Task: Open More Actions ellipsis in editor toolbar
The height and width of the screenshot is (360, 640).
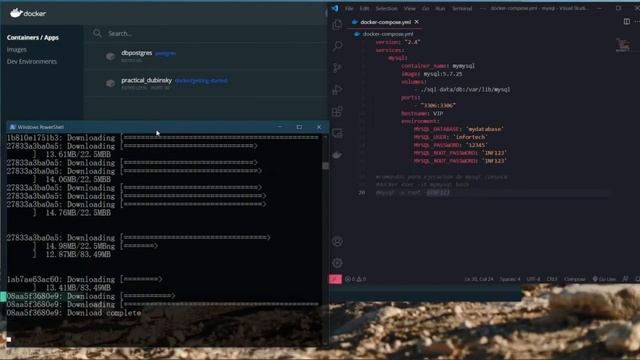Action: (637, 22)
